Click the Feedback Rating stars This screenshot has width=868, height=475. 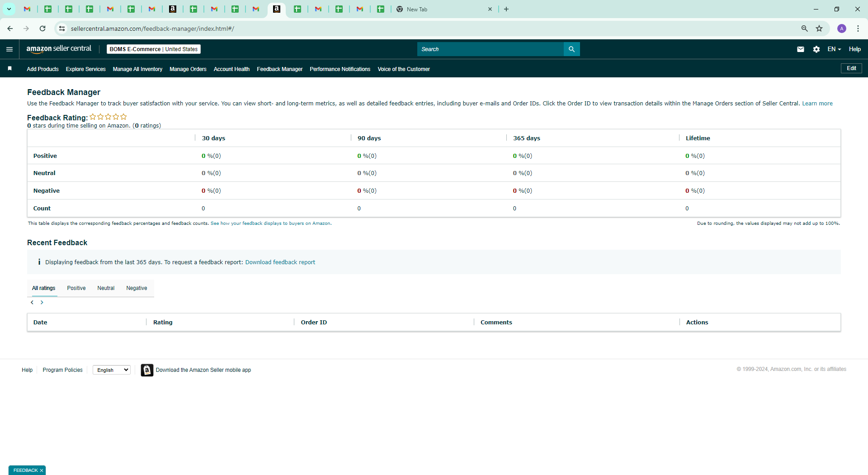click(x=108, y=117)
